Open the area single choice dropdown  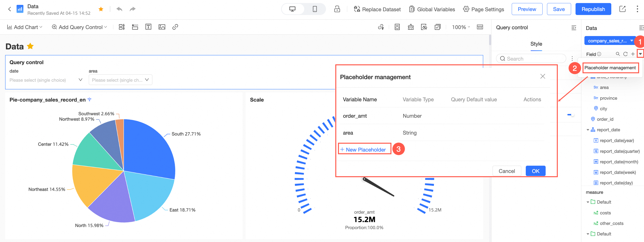click(120, 80)
